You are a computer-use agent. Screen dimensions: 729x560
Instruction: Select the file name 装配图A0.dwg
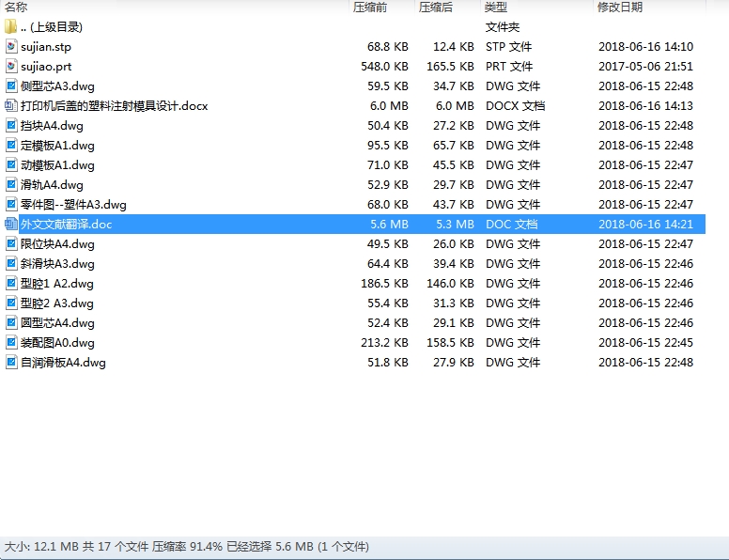57,343
